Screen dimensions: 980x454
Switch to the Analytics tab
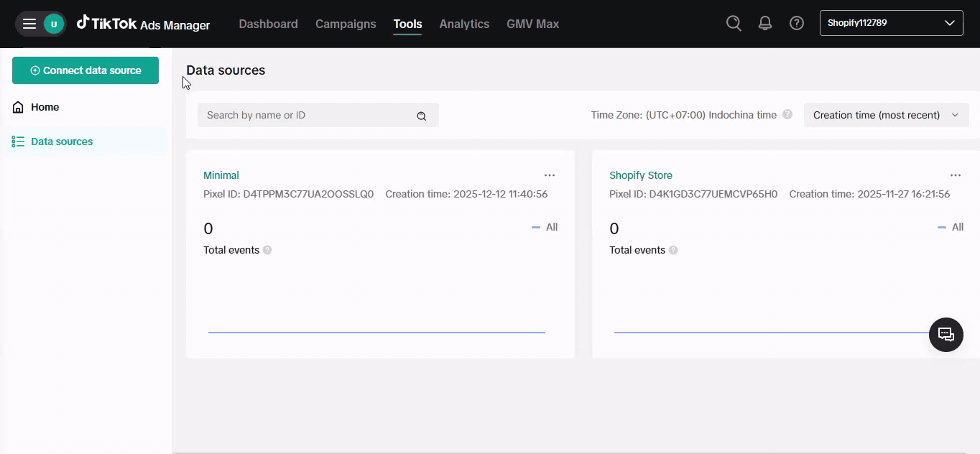(x=464, y=24)
